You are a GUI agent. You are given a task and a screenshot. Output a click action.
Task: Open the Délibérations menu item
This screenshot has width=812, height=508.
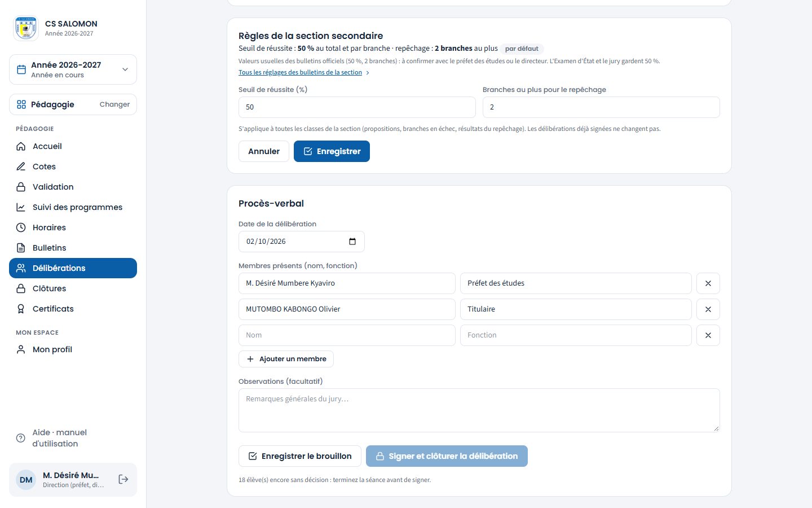[x=73, y=268]
